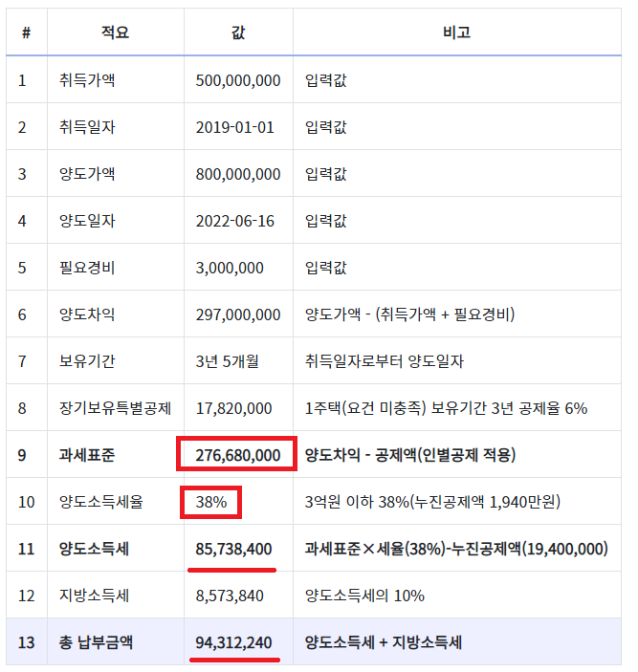Click the 17,820,000 value
638x672 pixels.
pos(233,408)
